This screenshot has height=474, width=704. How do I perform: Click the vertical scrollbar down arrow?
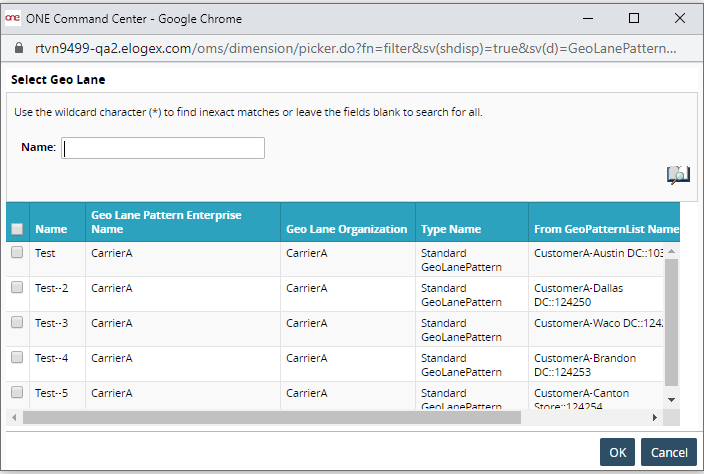pyautogui.click(x=671, y=401)
